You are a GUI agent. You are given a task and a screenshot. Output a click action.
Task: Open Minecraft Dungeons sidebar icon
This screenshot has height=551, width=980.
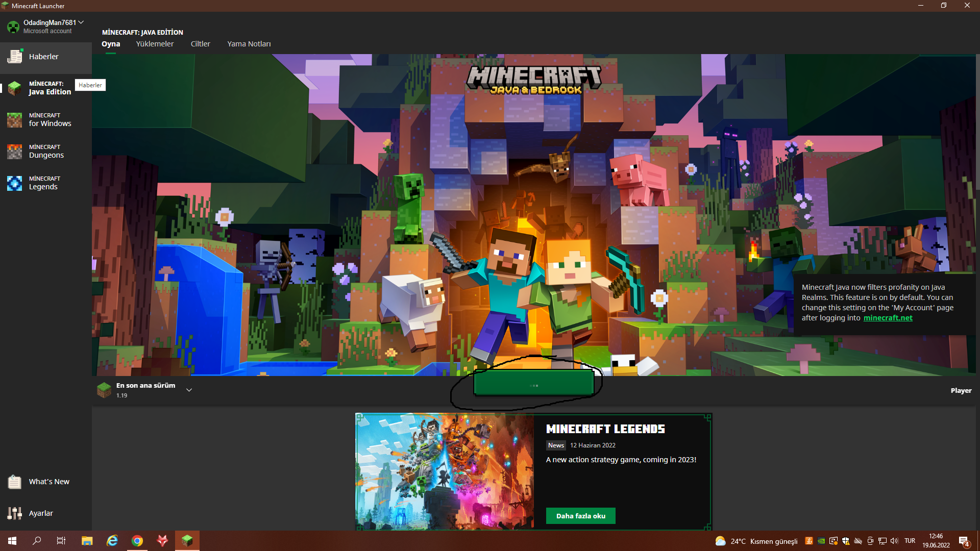(x=15, y=152)
